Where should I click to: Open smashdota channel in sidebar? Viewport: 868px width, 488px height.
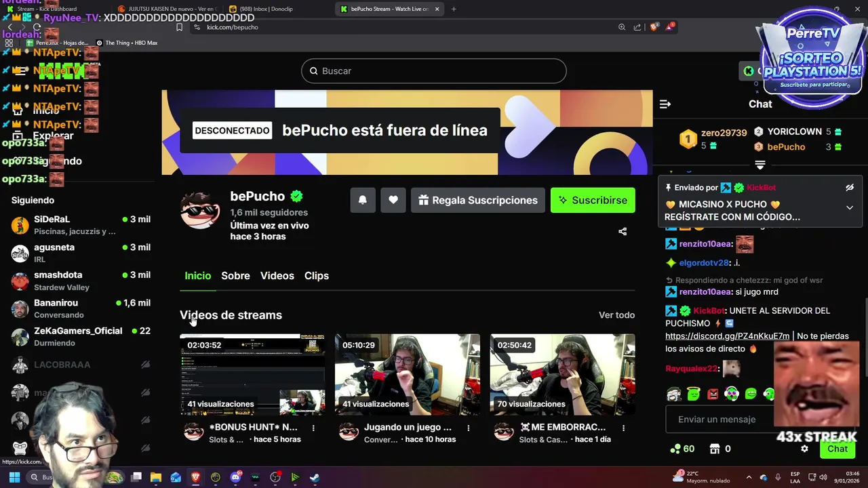(x=80, y=281)
